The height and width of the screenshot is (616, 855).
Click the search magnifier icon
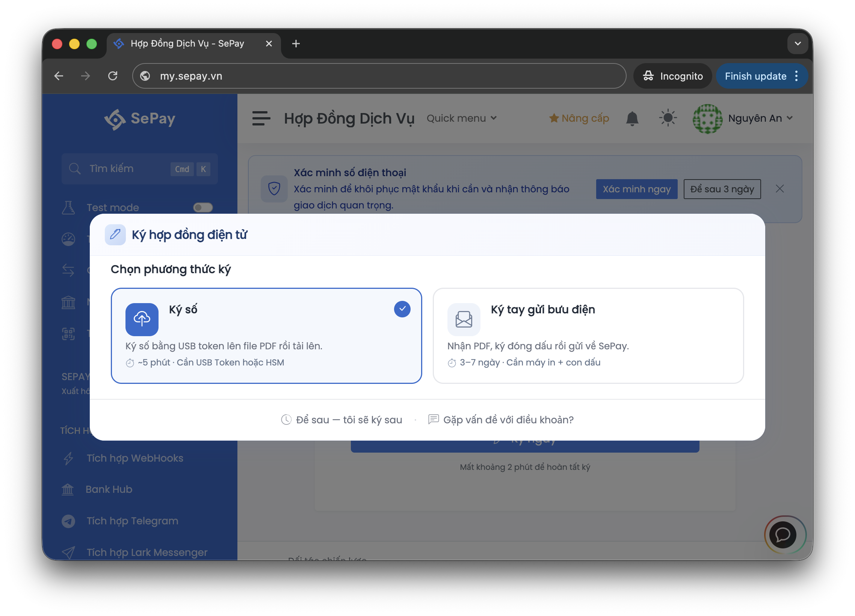(75, 169)
